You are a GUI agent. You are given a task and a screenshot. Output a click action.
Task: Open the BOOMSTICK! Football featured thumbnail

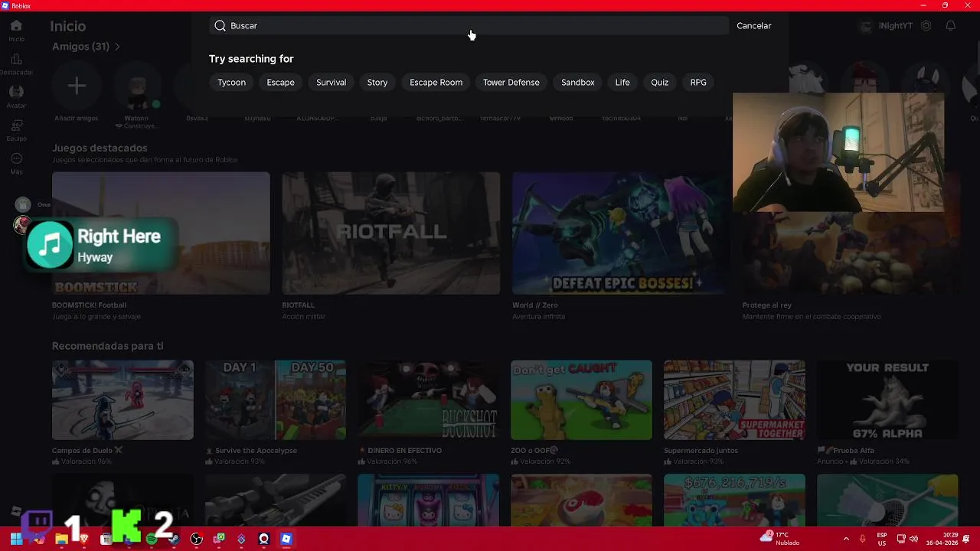(161, 233)
